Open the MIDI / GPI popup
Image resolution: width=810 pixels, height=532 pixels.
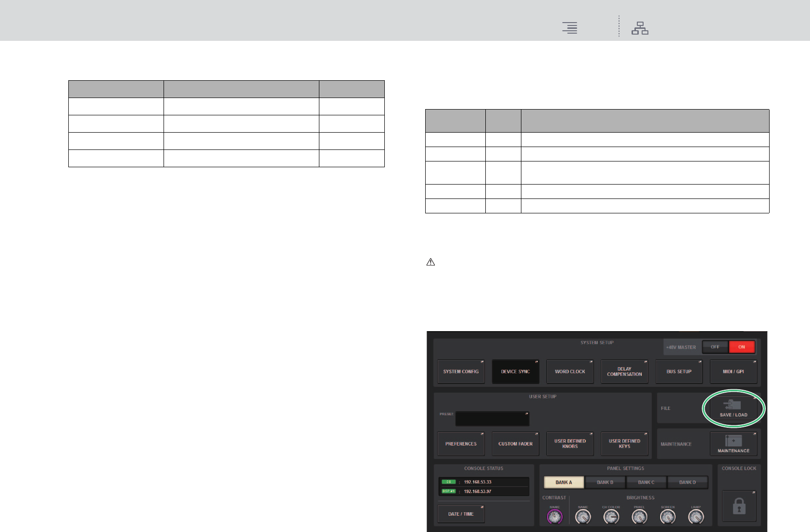pos(734,371)
